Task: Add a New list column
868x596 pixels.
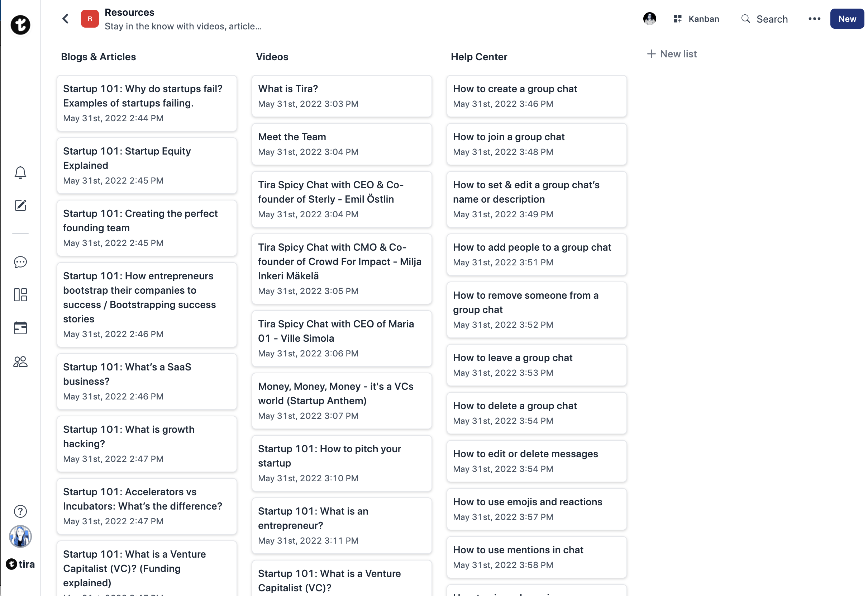Action: coord(672,54)
